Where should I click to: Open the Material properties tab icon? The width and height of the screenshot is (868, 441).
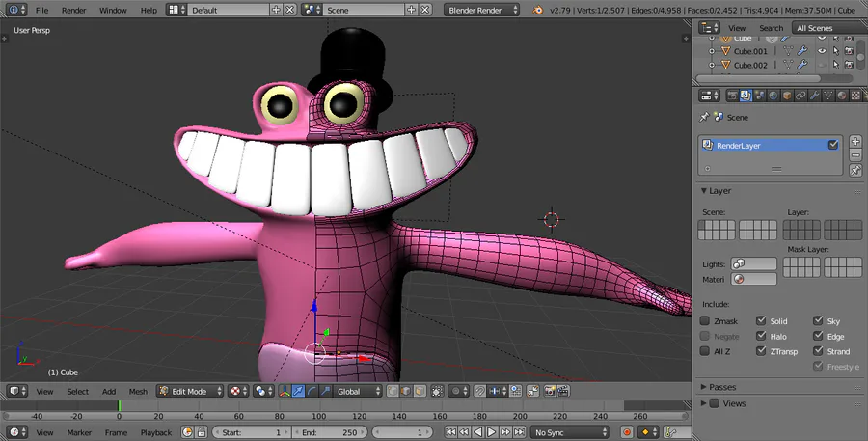(842, 96)
